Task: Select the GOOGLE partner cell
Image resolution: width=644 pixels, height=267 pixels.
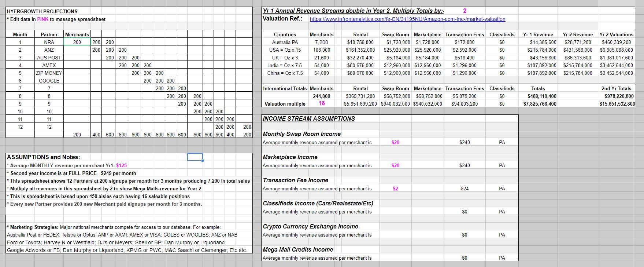Action: pyautogui.click(x=49, y=81)
